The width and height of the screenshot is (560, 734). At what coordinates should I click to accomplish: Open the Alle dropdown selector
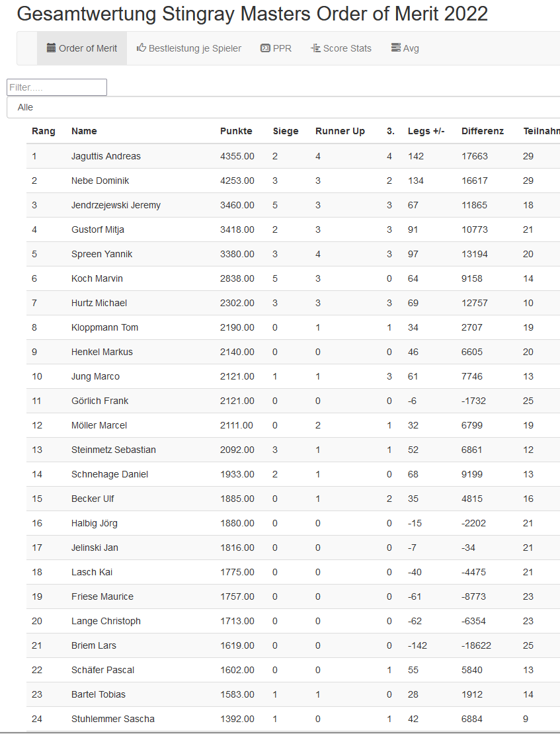[x=283, y=107]
